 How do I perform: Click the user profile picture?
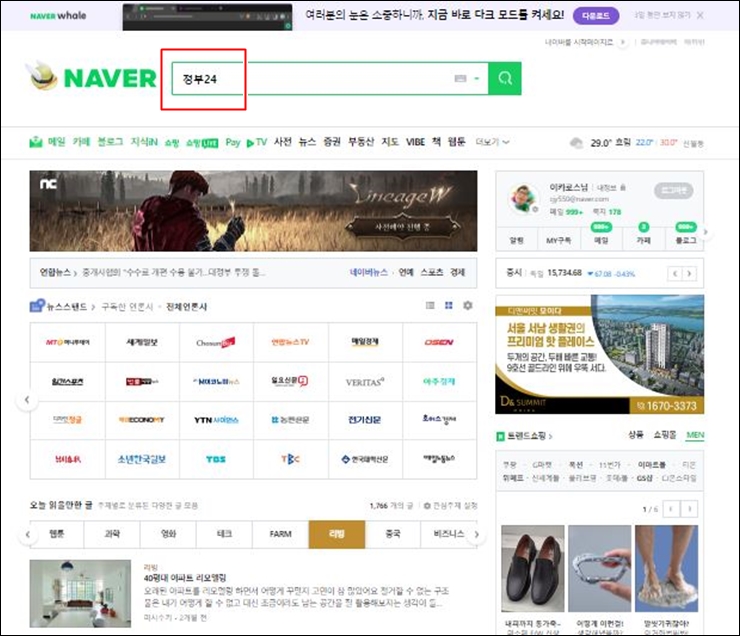point(523,198)
